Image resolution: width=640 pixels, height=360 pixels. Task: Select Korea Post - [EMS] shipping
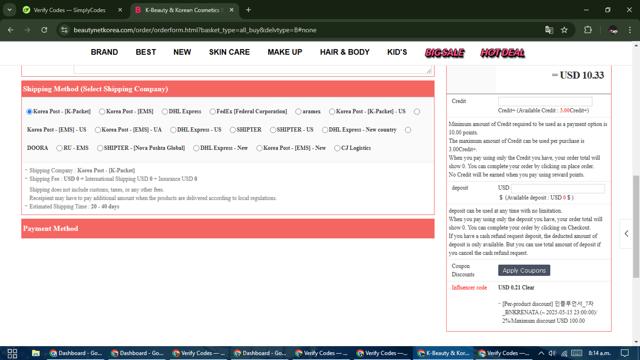102,111
